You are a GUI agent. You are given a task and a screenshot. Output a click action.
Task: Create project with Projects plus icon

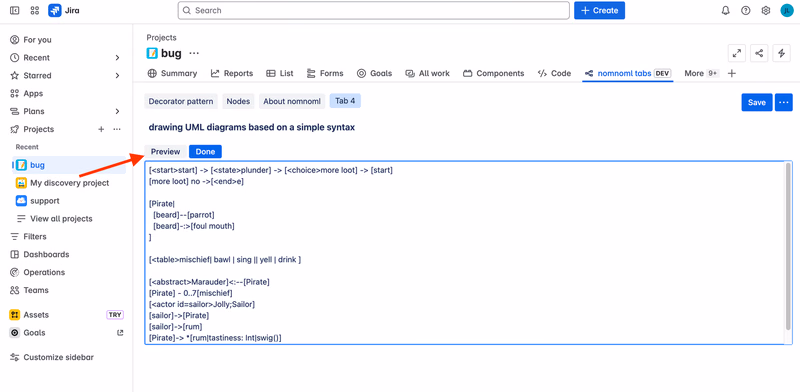(x=101, y=129)
